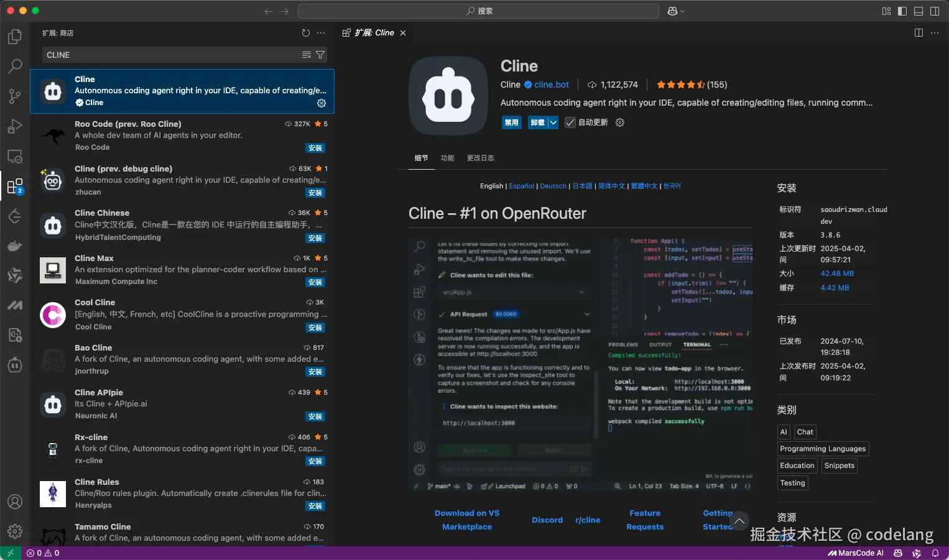
Task: Open Cline extension settings gear in details
Action: point(620,122)
